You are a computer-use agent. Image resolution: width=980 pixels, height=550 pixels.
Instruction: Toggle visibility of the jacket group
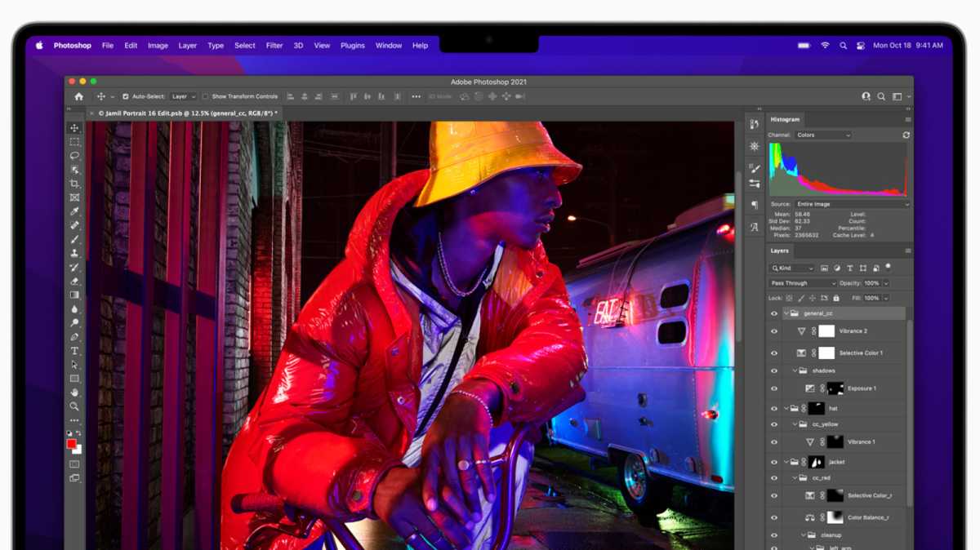pos(774,462)
